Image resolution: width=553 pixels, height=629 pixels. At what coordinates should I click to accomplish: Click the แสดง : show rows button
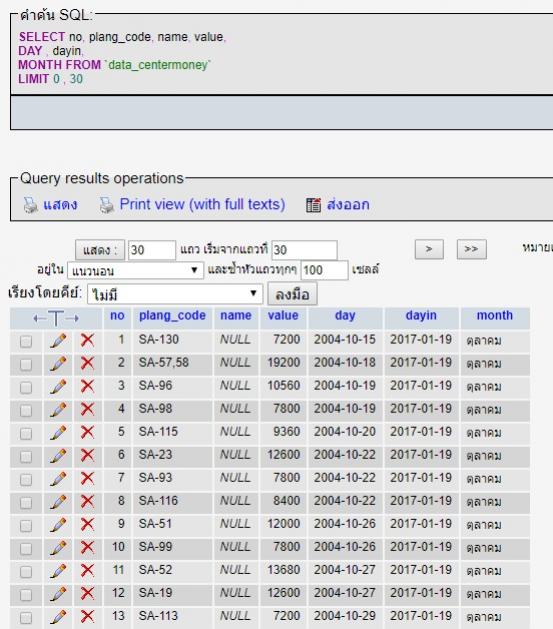coord(100,250)
